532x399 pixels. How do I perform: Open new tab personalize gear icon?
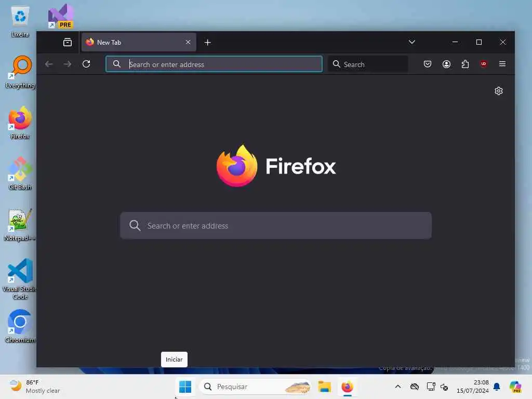tap(498, 91)
